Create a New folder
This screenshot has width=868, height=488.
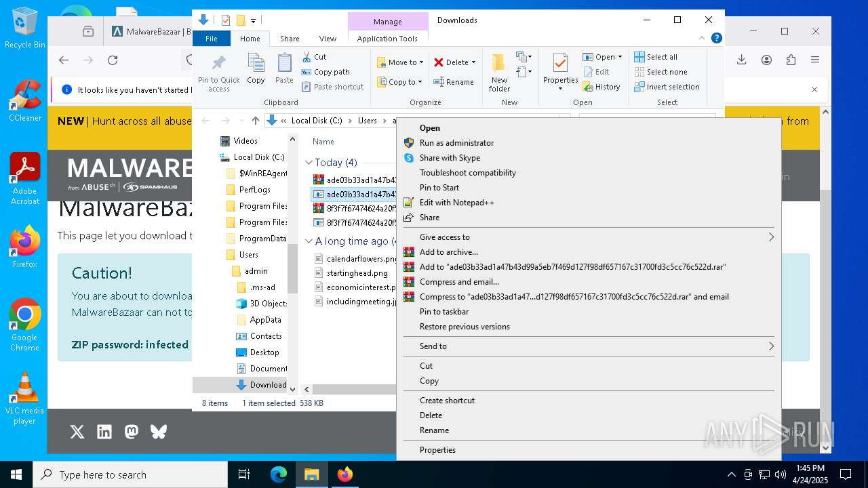(499, 73)
